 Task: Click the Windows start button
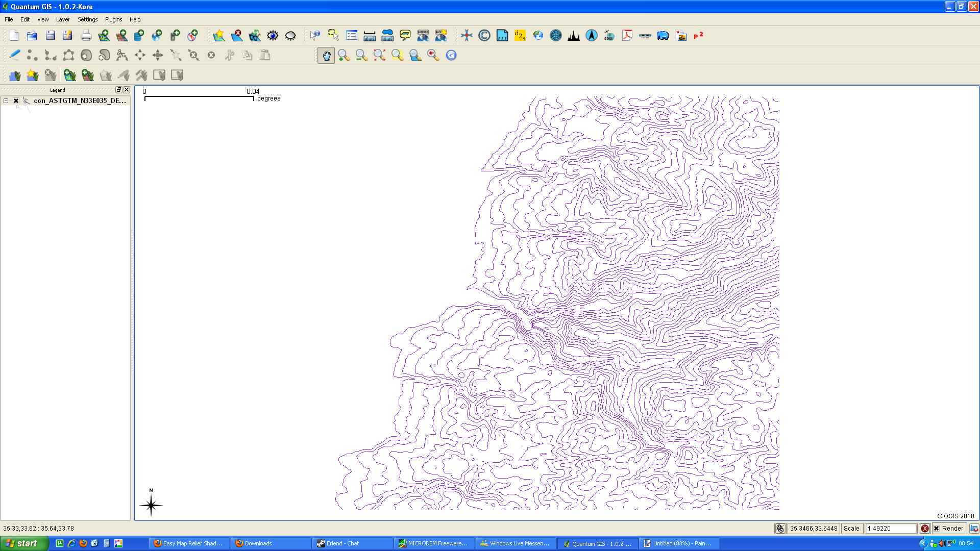tap(23, 543)
